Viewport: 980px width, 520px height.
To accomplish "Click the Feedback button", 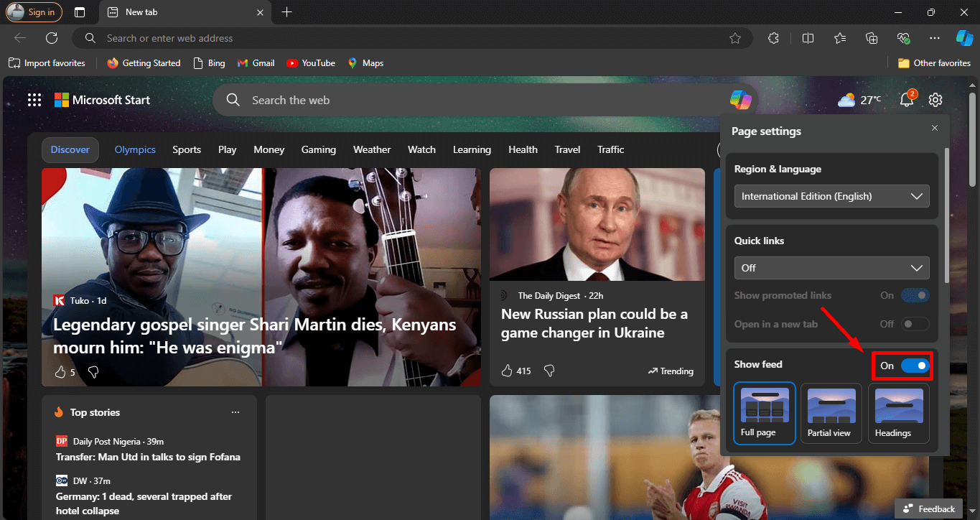I will tap(930, 509).
